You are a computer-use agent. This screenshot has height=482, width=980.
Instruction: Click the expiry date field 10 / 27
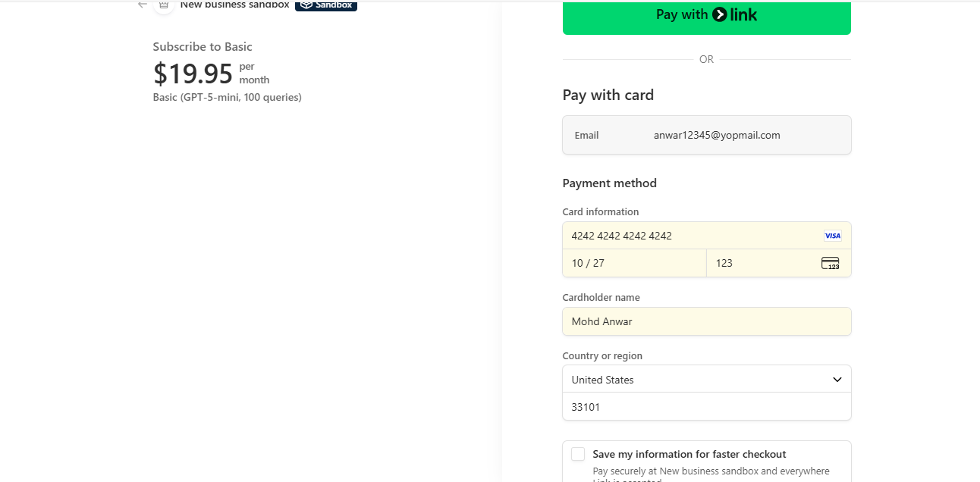(x=634, y=263)
